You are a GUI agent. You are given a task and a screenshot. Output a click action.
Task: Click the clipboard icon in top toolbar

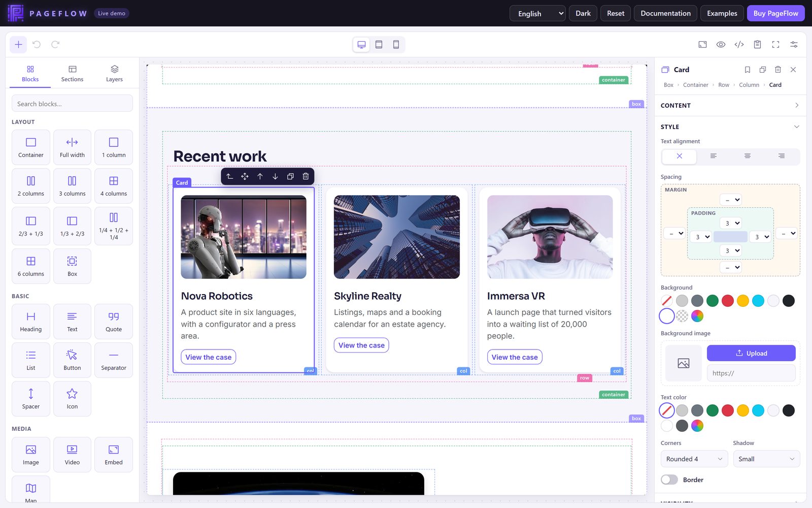click(x=757, y=45)
